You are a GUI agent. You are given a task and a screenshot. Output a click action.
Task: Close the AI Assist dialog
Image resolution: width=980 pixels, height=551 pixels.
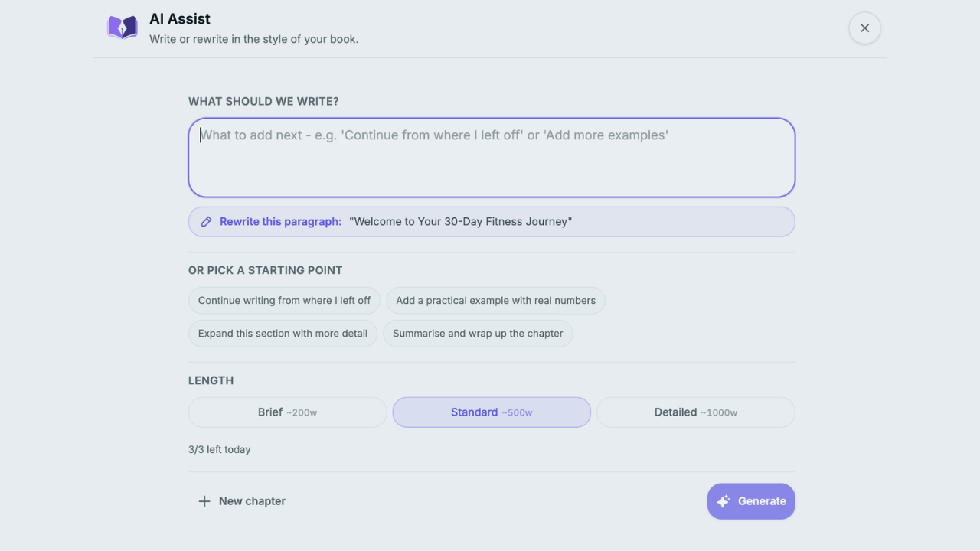click(864, 28)
